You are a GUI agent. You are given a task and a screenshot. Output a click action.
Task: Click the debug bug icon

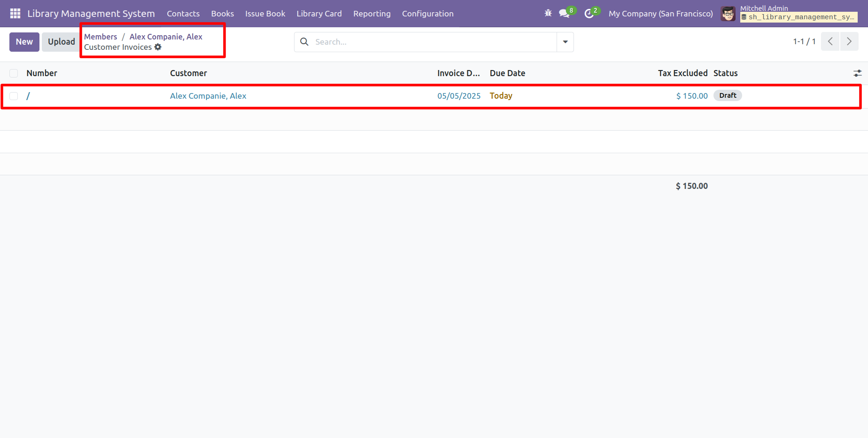coord(548,14)
